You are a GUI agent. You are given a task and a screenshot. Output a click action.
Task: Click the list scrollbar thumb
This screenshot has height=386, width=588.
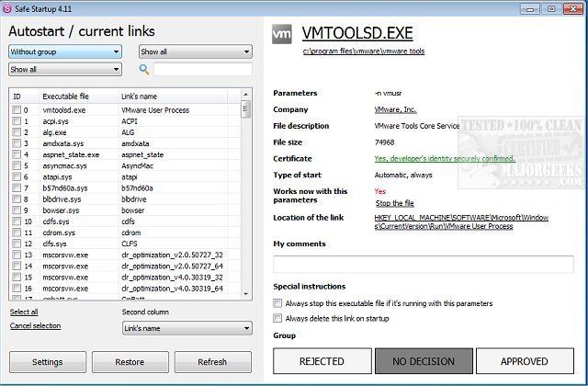245,109
